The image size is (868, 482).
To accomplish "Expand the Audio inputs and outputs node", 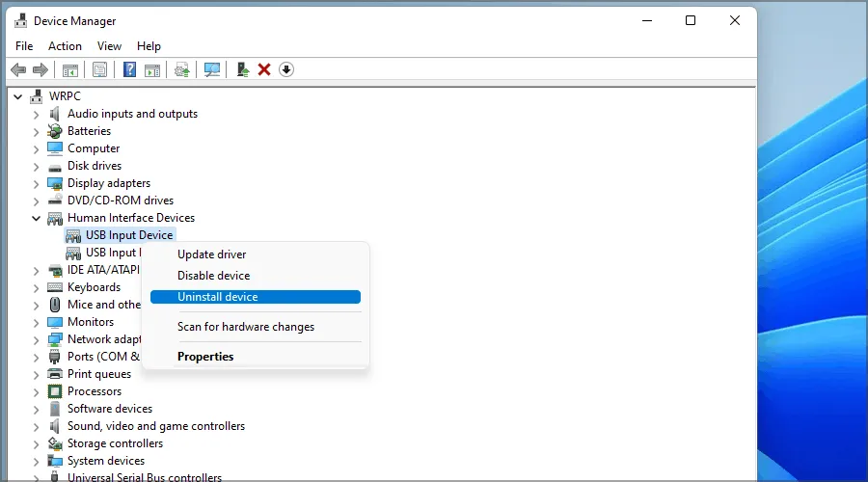I will point(37,114).
